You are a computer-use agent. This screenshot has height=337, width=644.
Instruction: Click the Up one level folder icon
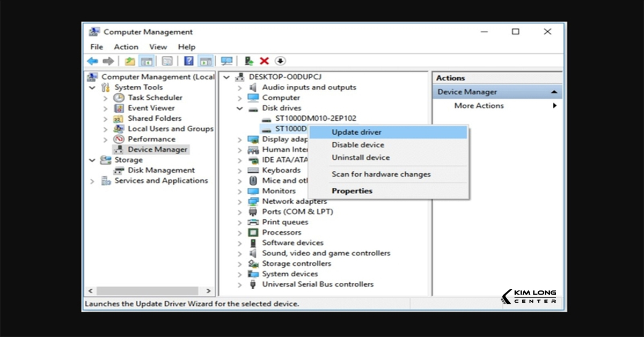(x=130, y=61)
